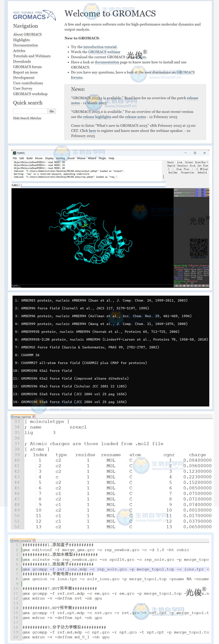This screenshot has height=644, width=219.
Task: Click the previous-frame < button in PyMOL upper panel
Action: (x=173, y=169)
